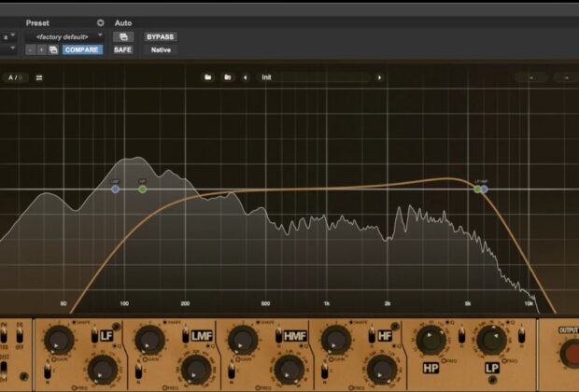Screen dimensions: 579x392
Task: Flip the LF band lower small switch
Action: [x=48, y=371]
